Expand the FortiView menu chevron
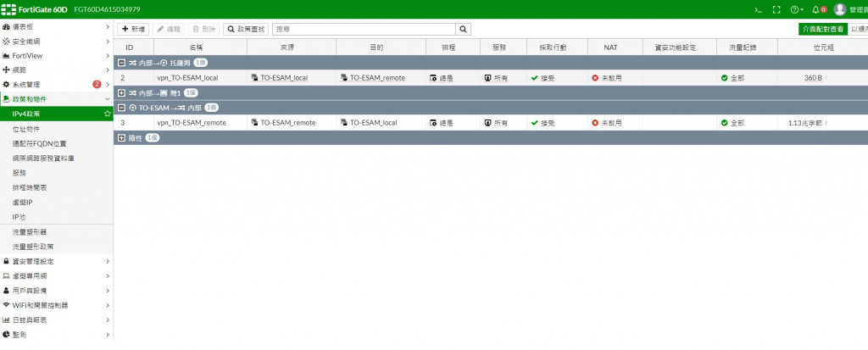868x350 pixels. (x=108, y=55)
